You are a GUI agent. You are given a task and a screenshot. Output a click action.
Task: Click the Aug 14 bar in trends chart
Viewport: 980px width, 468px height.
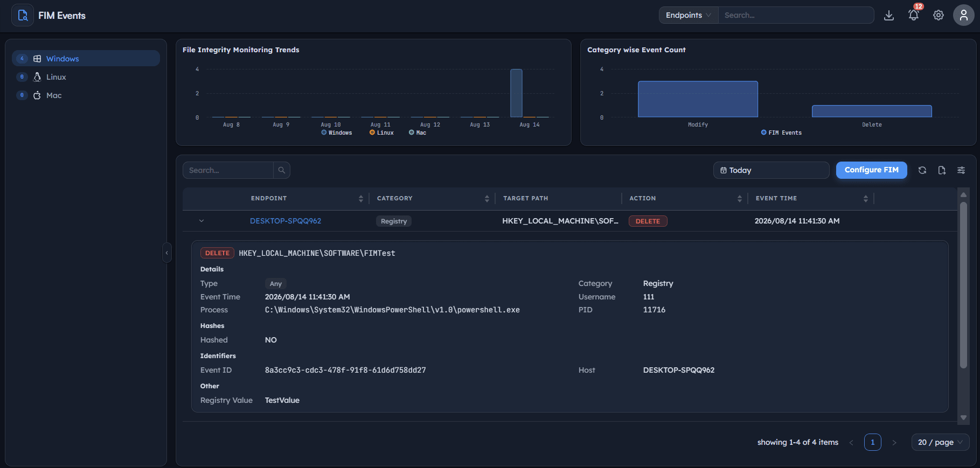click(x=516, y=93)
